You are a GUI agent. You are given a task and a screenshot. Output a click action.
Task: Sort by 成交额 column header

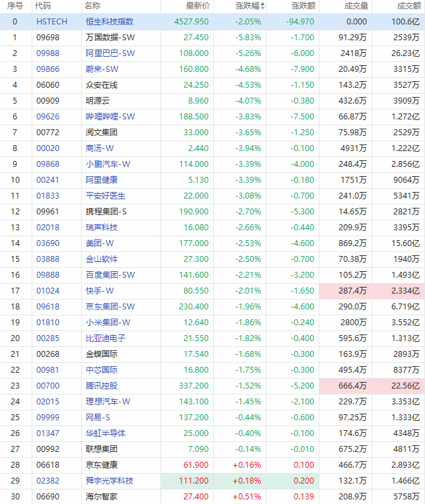click(x=409, y=6)
